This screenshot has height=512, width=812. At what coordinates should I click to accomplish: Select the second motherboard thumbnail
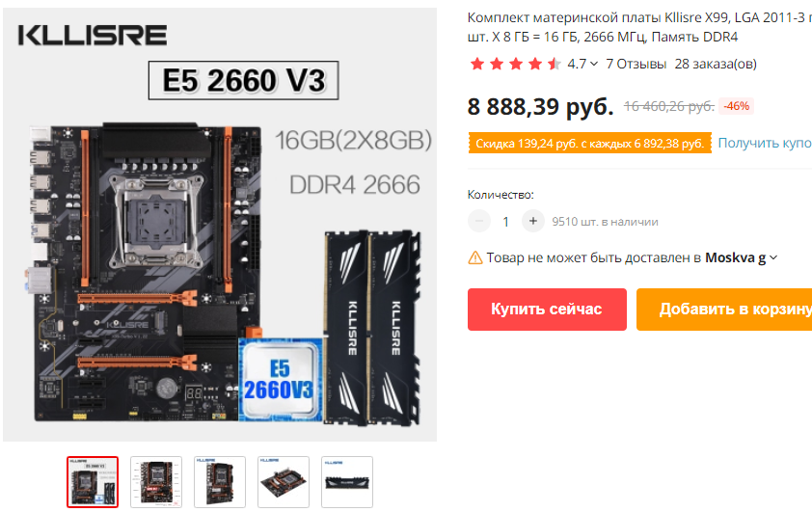click(156, 482)
